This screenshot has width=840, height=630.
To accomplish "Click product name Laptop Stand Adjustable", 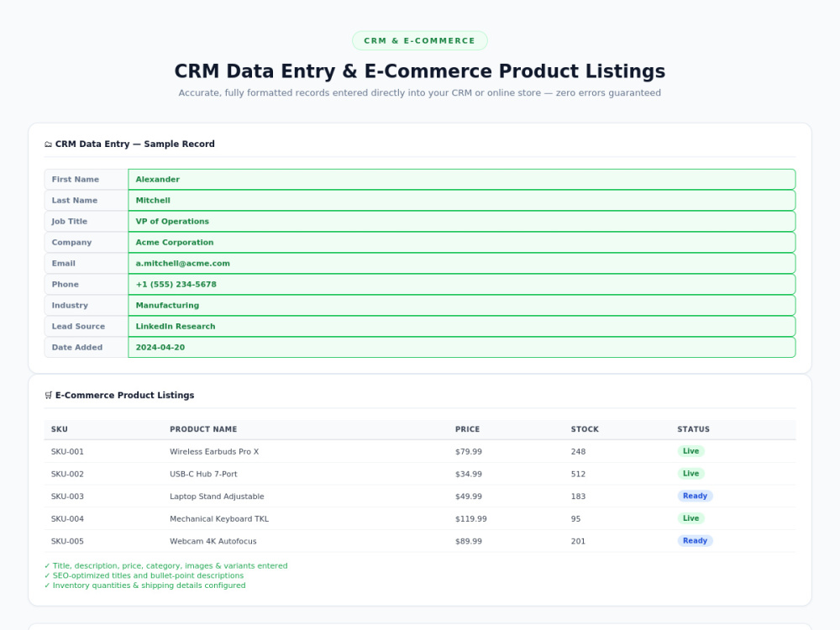I will coord(217,496).
